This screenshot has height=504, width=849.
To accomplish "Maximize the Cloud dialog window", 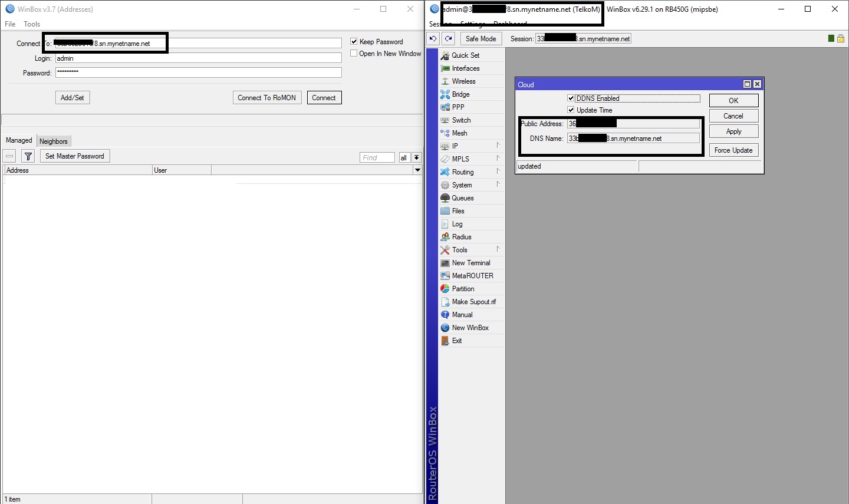I will (x=747, y=84).
